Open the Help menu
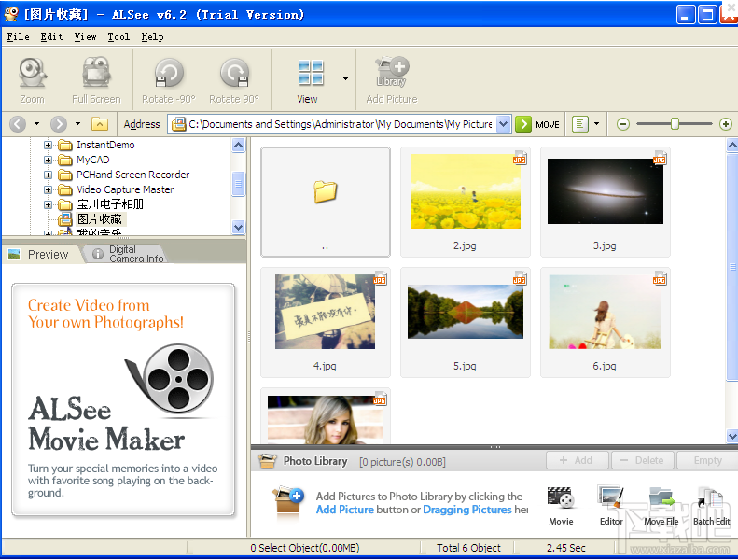The image size is (738, 560). [152, 36]
